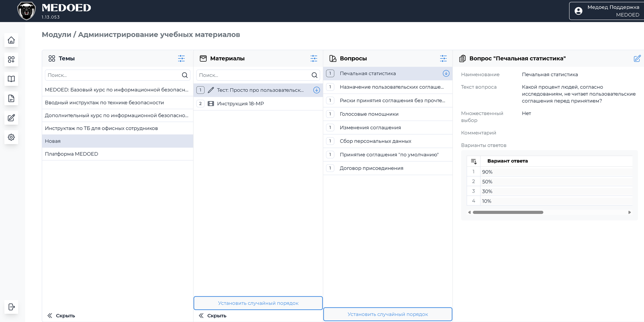The width and height of the screenshot is (644, 322).
Task: Click the sort icon in answers table header
Action: click(x=473, y=161)
